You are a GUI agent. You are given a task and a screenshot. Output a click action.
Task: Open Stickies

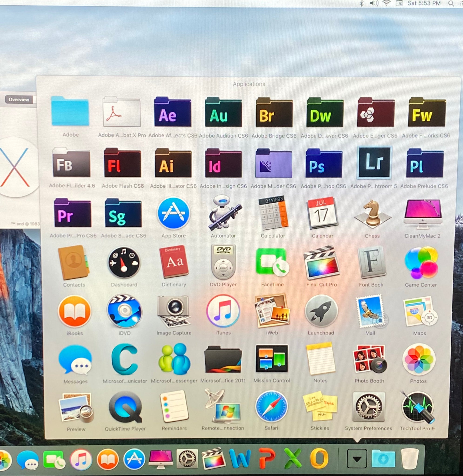320,407
